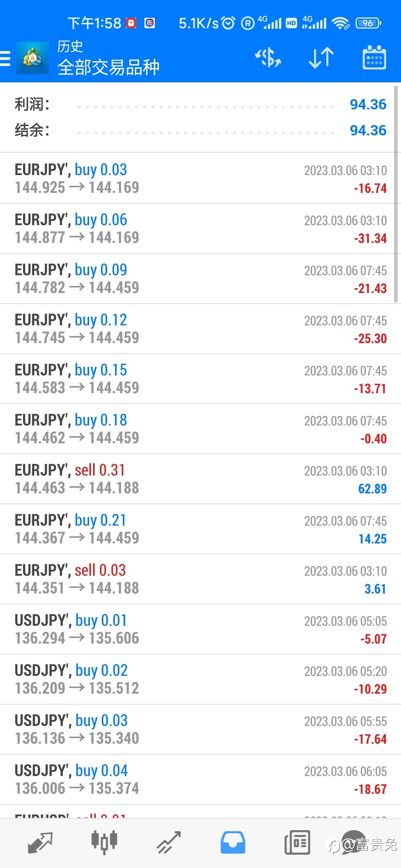This screenshot has height=868, width=401.
Task: Open the hamburger side menu
Action: (5, 59)
